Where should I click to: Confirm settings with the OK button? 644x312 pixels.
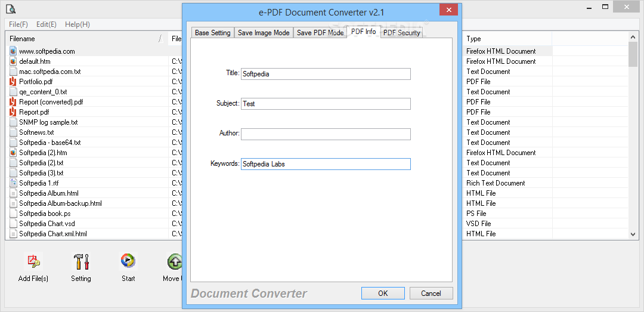point(383,294)
